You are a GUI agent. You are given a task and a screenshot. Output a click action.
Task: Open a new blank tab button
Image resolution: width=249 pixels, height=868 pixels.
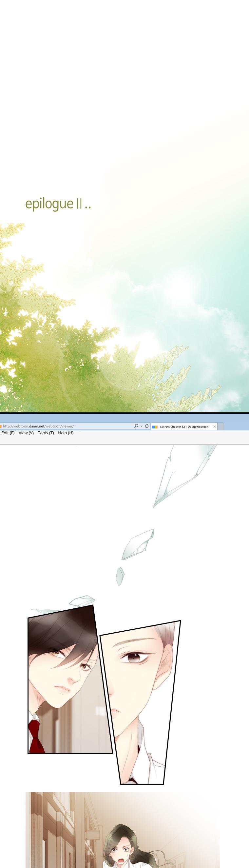tap(221, 426)
